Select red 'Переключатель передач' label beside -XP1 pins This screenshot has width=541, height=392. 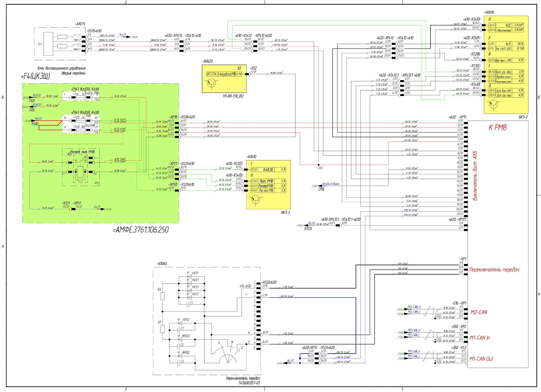(x=494, y=270)
